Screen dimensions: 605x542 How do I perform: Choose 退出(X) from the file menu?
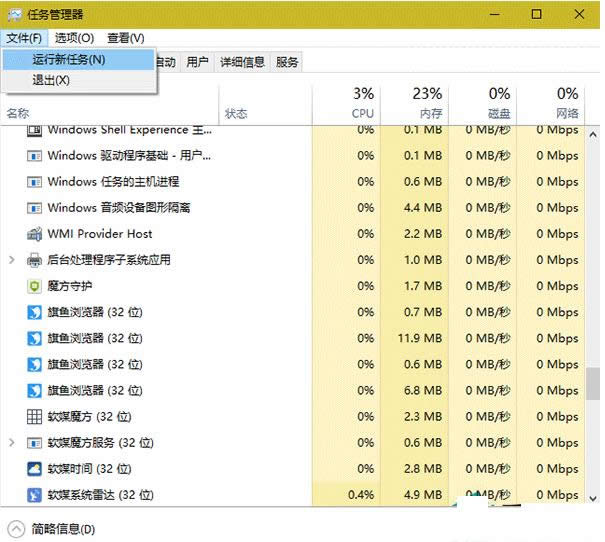point(79,80)
